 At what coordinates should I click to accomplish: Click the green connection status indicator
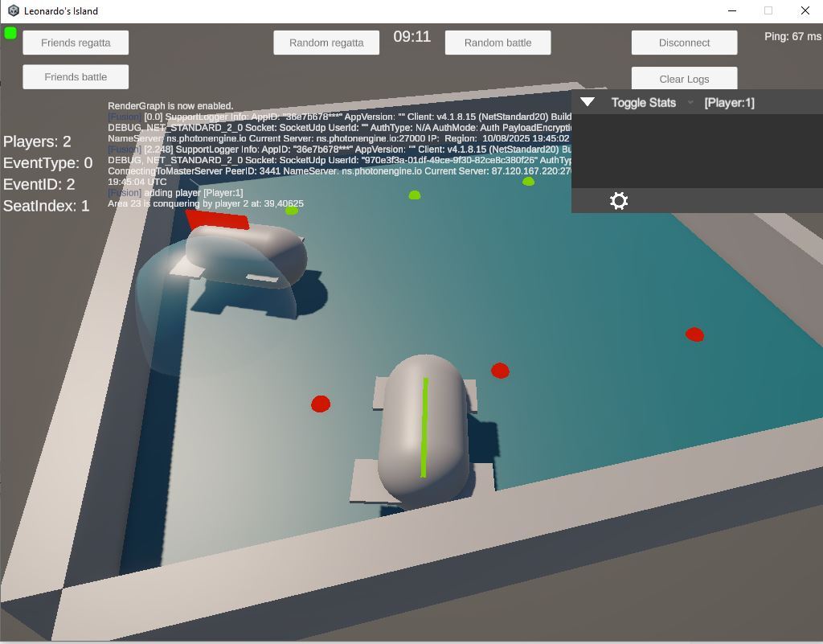click(10, 33)
